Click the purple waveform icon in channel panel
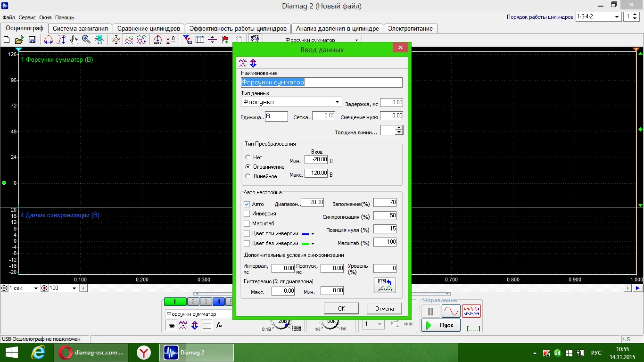The height and width of the screenshot is (362, 644). click(183, 325)
